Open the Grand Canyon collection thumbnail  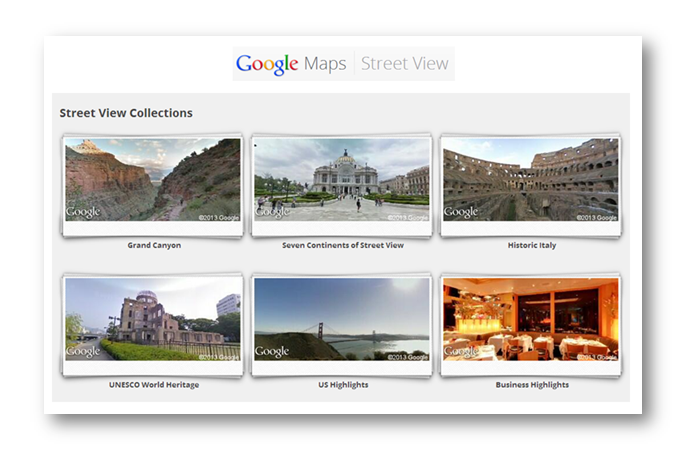click(153, 180)
